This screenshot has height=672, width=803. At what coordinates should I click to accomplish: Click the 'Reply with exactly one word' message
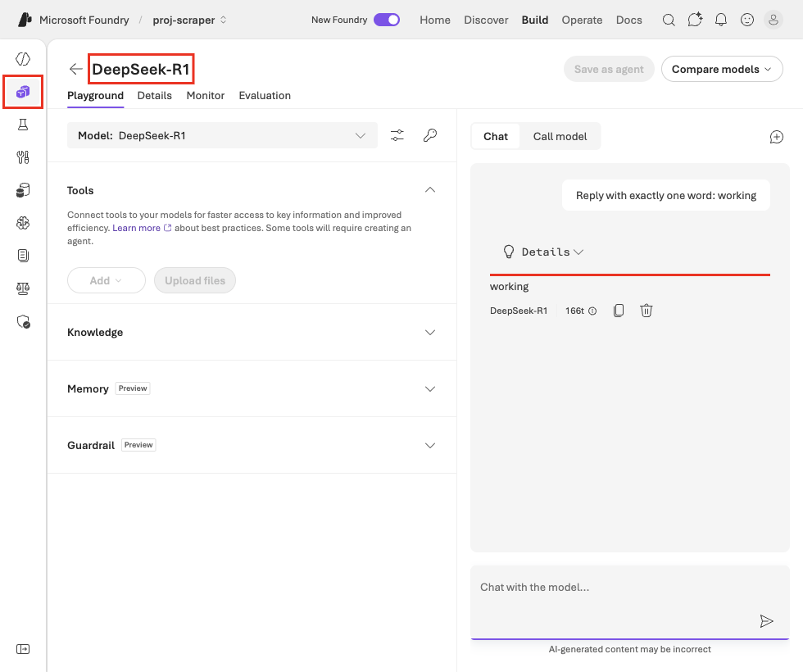pos(665,195)
